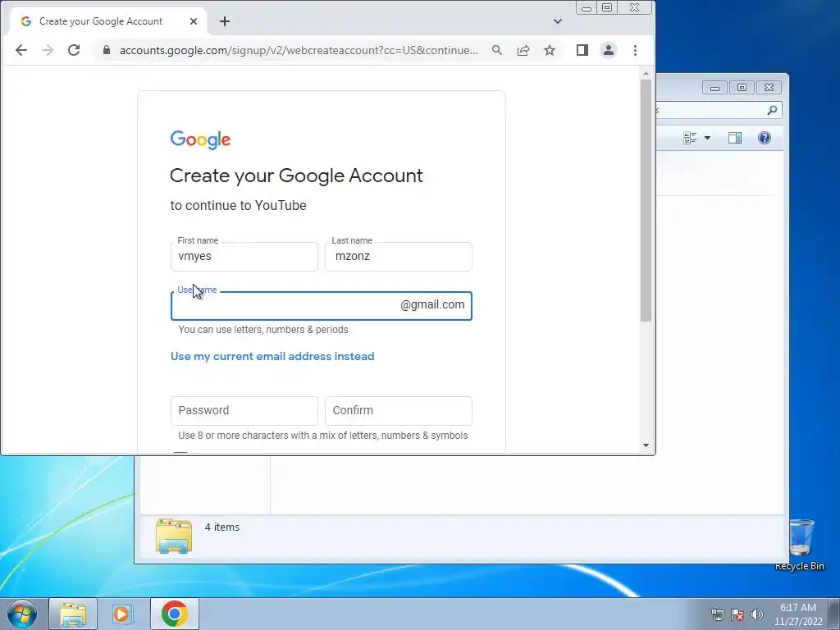Viewport: 840px width, 630px height.
Task: Focus the Password field
Action: 244,411
